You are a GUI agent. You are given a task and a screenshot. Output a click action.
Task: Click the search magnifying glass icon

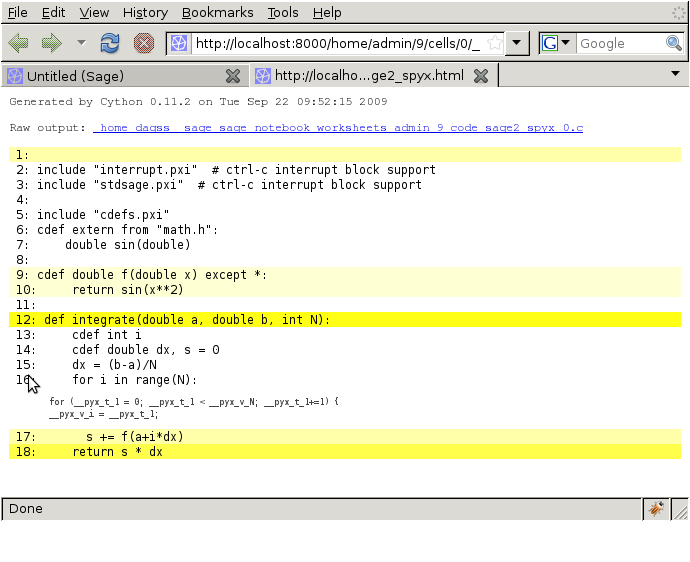[675, 43]
